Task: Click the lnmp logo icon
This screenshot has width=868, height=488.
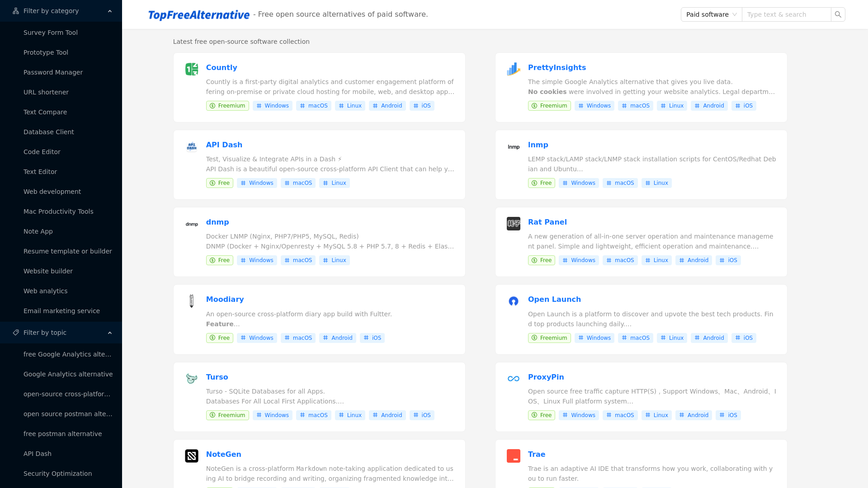Action: tap(514, 146)
